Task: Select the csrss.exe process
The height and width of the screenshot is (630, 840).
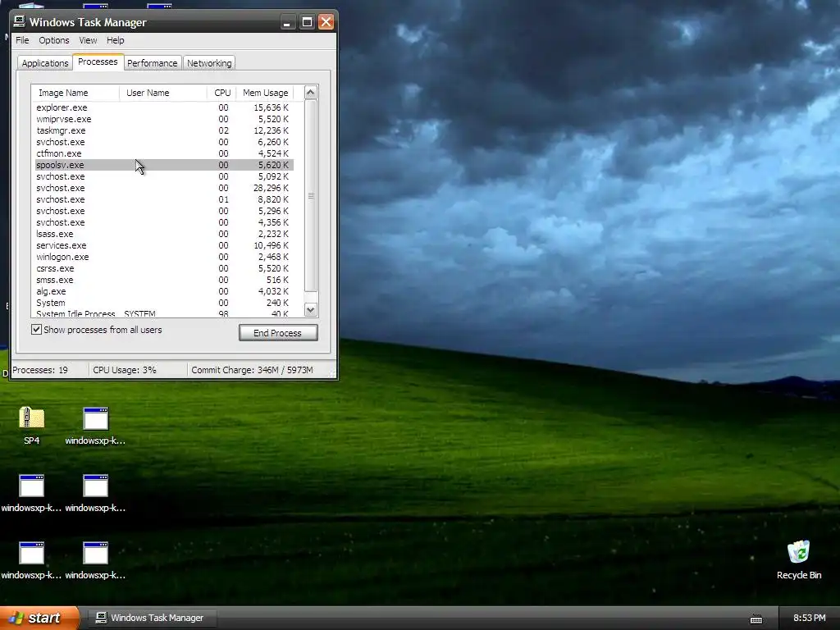Action: [164, 268]
